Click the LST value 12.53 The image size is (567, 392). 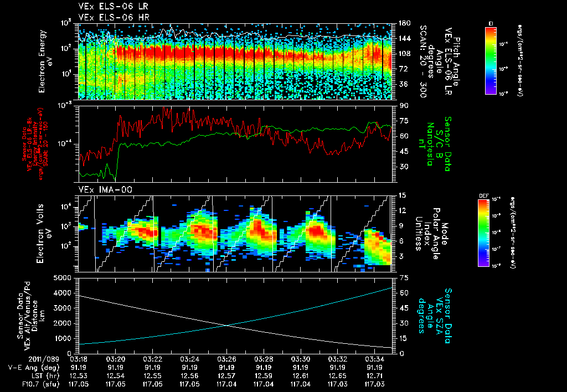pyautogui.click(x=79, y=376)
